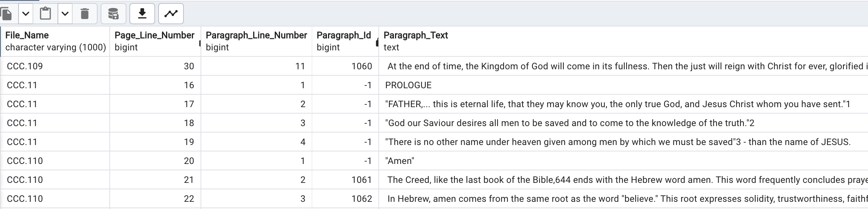Click the Delete rows trash icon
The image size is (868, 209).
click(x=85, y=14)
